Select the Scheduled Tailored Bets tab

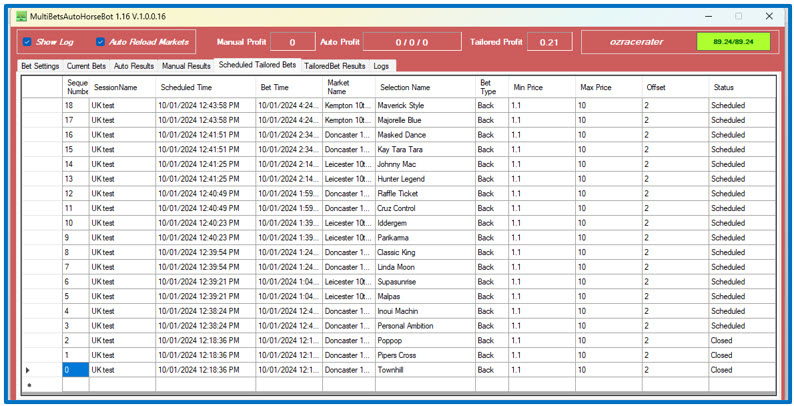(257, 65)
